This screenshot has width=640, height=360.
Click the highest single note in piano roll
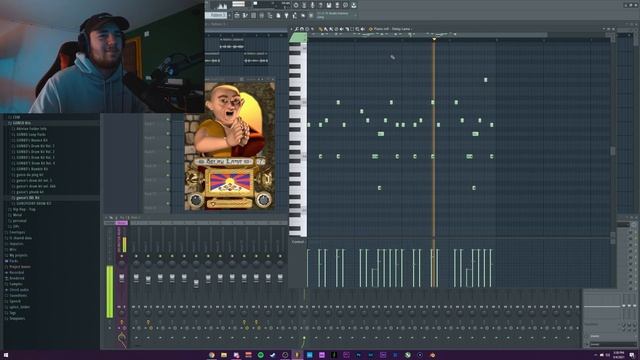pos(485,80)
